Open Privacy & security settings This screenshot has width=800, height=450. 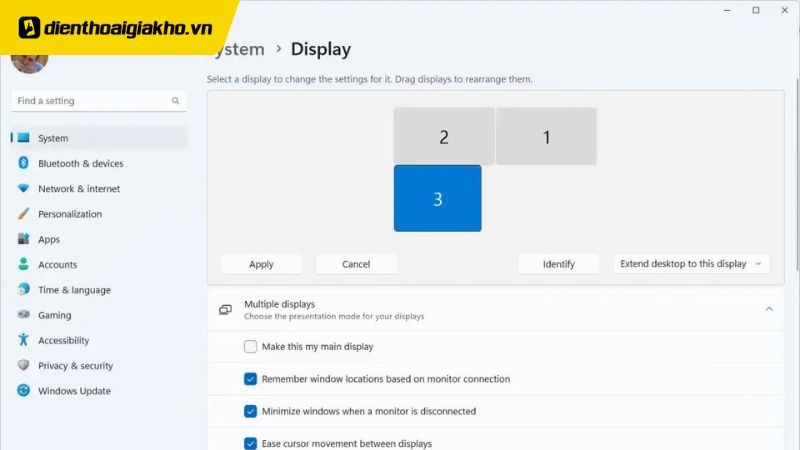click(x=99, y=366)
